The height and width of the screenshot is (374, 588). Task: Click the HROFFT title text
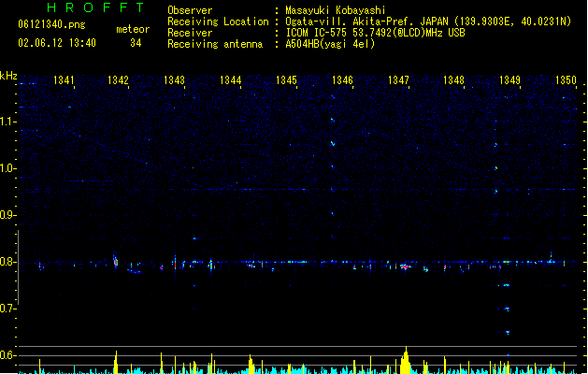tap(95, 7)
